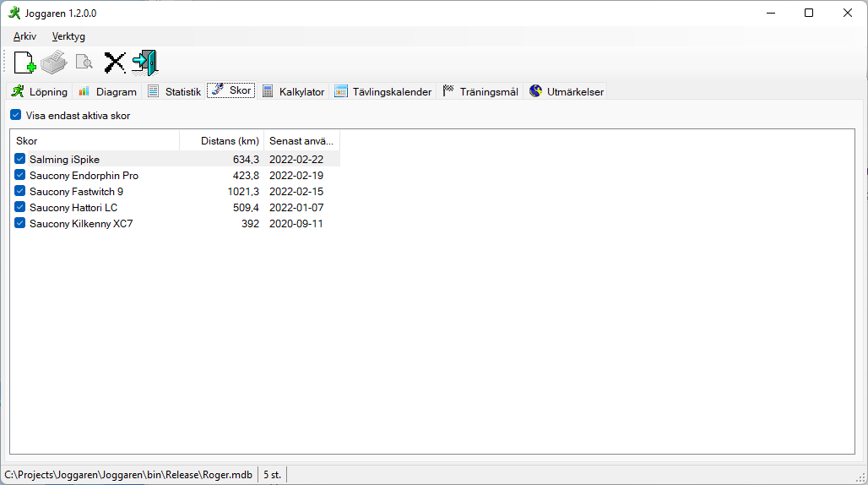The height and width of the screenshot is (485, 868).
Task: Click the date 2022-01-07
Action: tap(296, 208)
